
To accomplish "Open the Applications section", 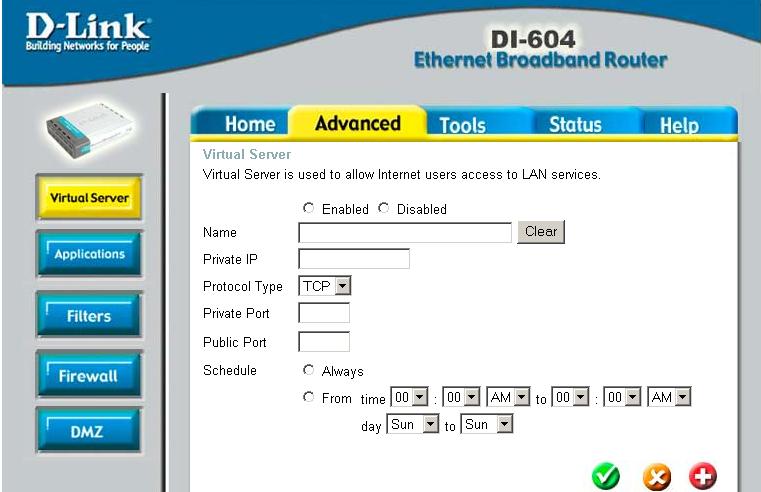I will 89,254.
